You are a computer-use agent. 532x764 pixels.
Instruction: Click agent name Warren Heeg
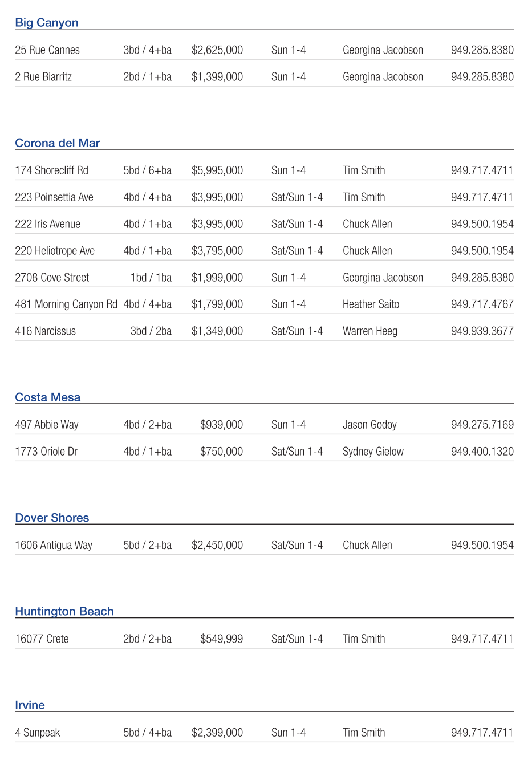[370, 331]
